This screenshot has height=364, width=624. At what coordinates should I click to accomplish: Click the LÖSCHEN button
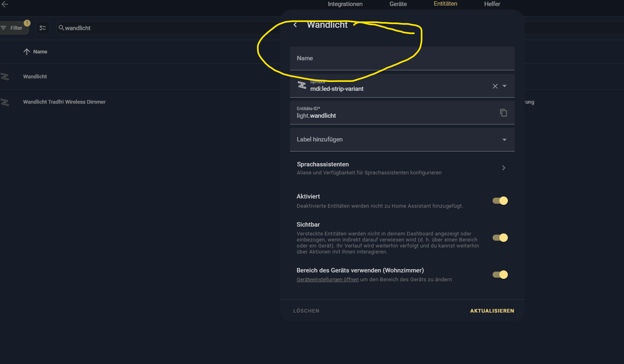point(306,311)
